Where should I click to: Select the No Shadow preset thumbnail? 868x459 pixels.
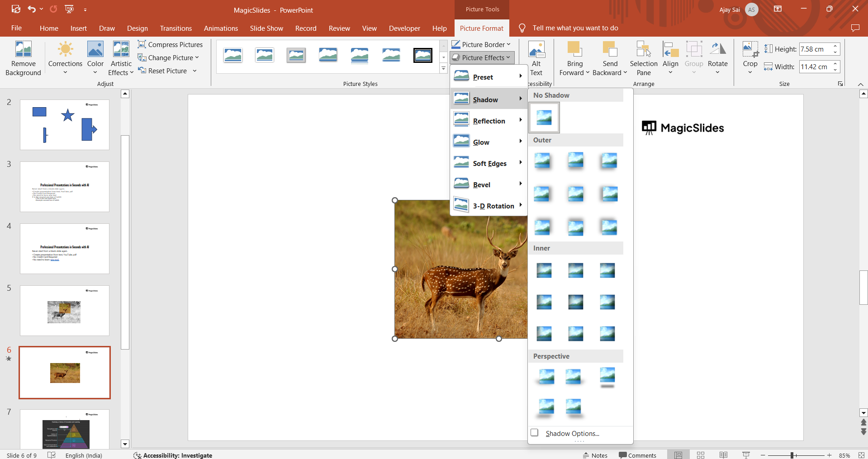point(544,118)
